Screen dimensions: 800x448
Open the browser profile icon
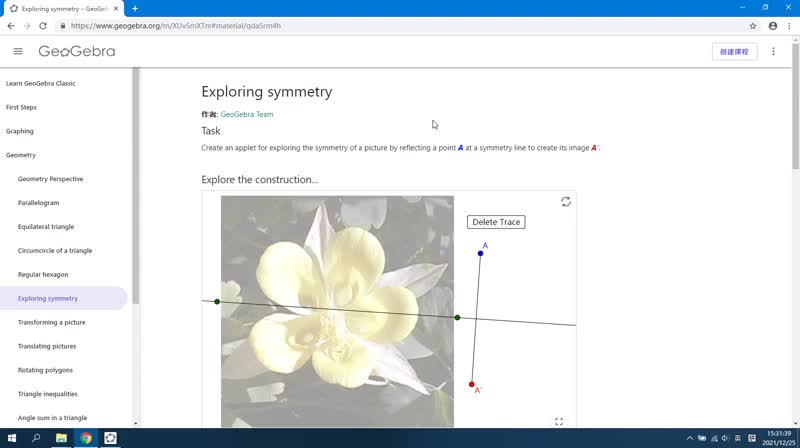tap(773, 26)
